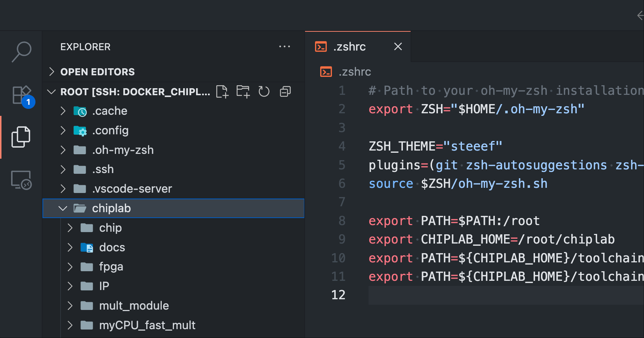644x338 pixels.
Task: Click the EXPLORER panel title
Action: point(85,47)
